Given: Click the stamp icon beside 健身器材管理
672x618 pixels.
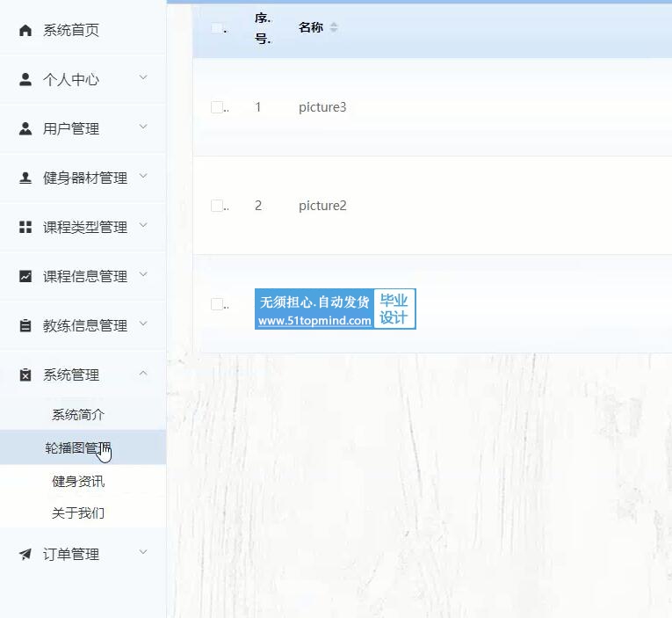Looking at the screenshot, I should [25, 178].
